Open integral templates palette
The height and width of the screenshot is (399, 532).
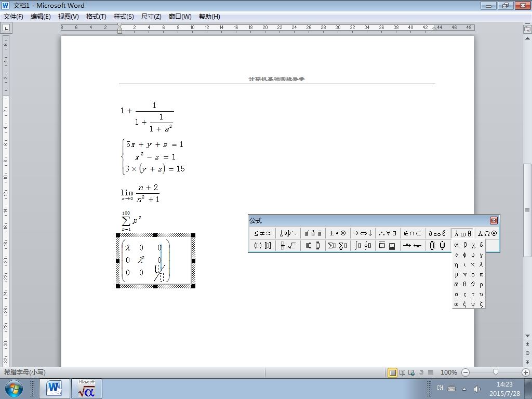click(362, 245)
